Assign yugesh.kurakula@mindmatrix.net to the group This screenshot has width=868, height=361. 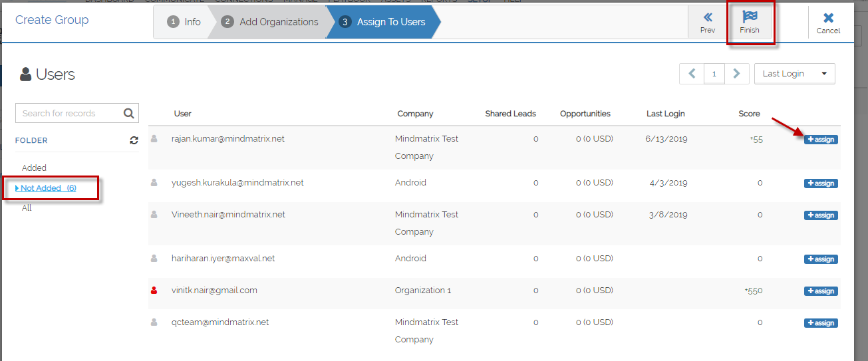point(821,183)
